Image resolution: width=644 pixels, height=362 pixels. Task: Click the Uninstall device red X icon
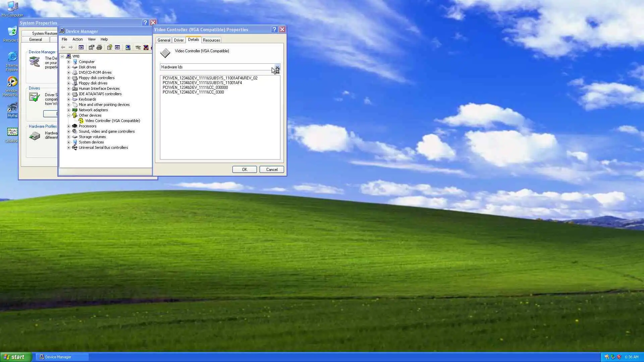pyautogui.click(x=146, y=47)
